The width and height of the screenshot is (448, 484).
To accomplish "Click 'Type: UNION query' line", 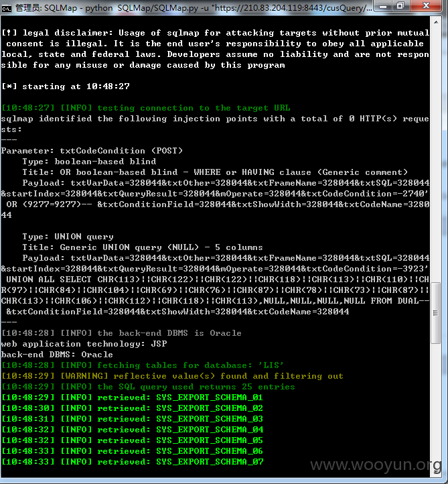I will tap(68, 237).
